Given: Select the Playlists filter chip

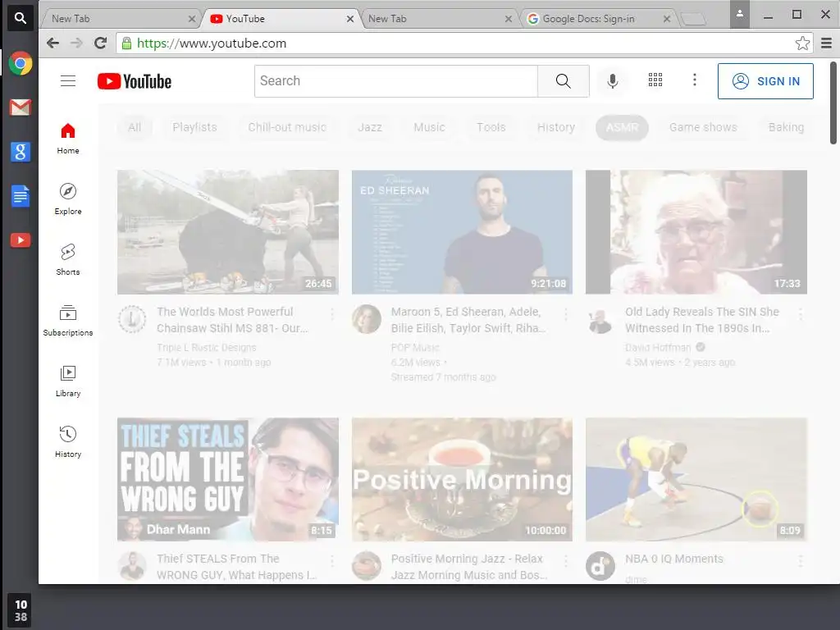Looking at the screenshot, I should 194,127.
